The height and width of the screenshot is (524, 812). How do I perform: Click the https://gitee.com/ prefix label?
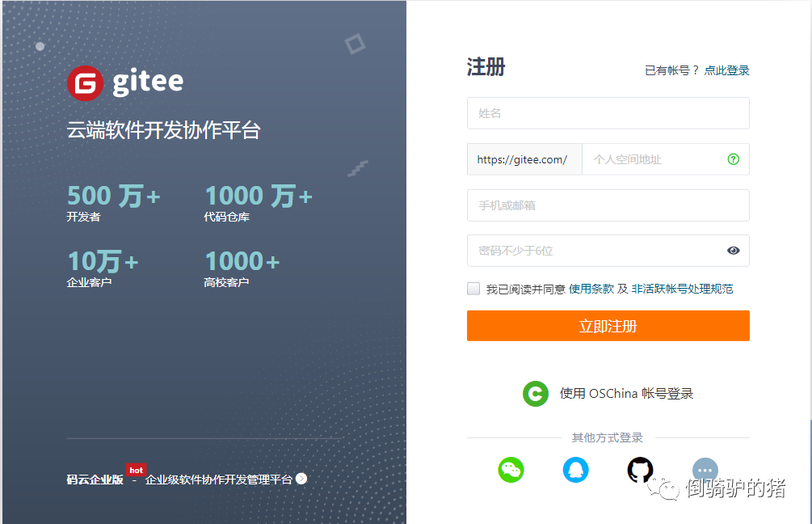pos(524,159)
